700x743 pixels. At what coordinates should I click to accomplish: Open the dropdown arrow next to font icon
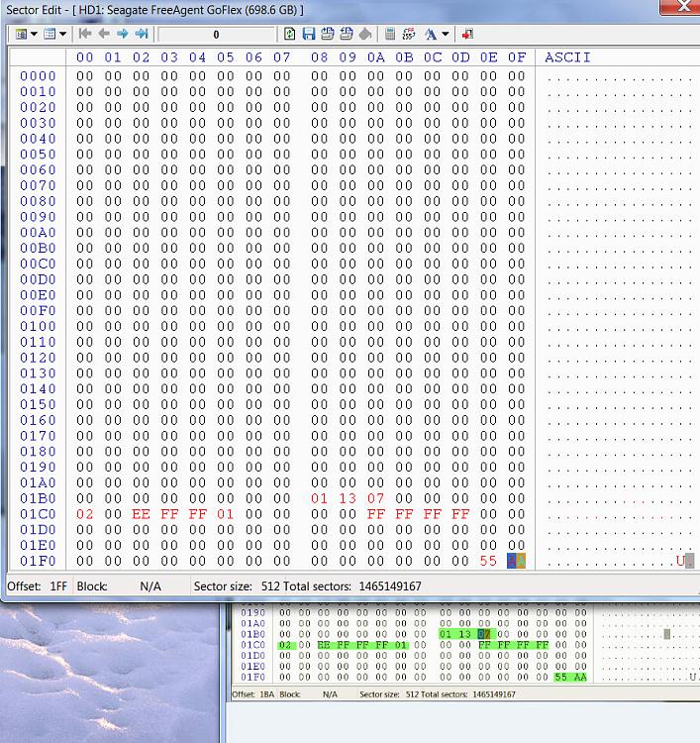(x=446, y=34)
